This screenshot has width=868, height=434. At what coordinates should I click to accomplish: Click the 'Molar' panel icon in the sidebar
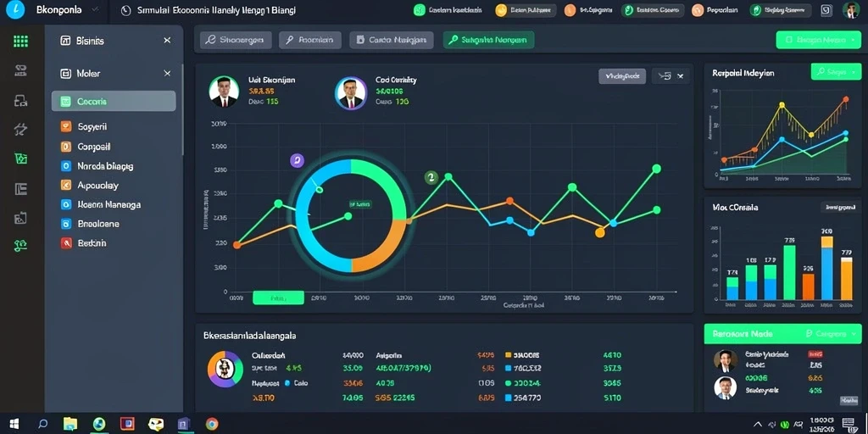[65, 73]
